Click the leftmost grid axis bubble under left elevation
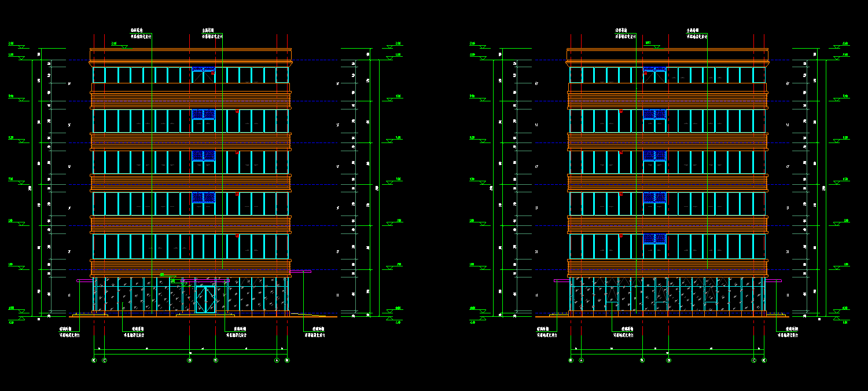This screenshot has height=391, width=868. [94, 360]
